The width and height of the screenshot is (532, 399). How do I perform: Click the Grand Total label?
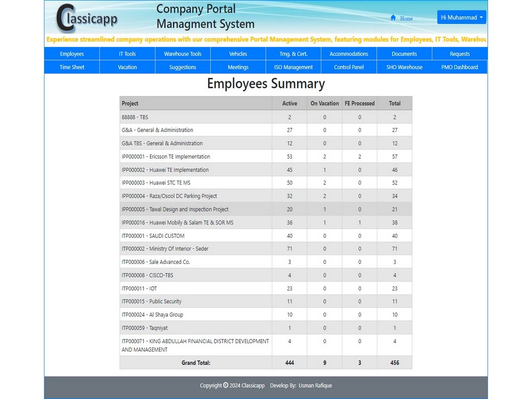(x=196, y=363)
